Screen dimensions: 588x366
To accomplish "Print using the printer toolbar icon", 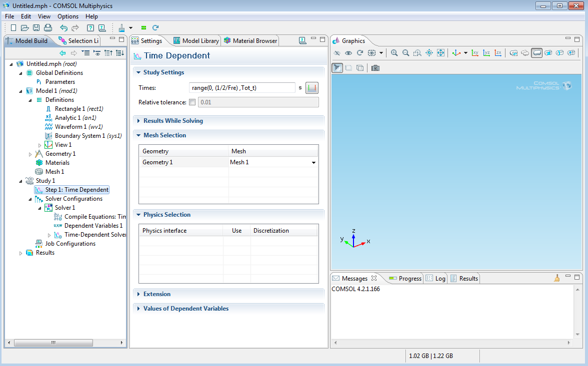I will pyautogui.click(x=48, y=28).
